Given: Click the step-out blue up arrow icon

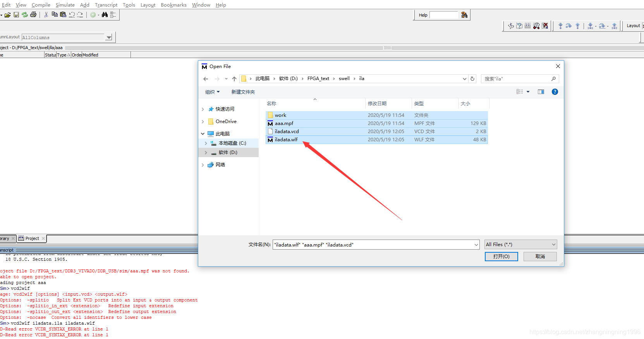Looking at the screenshot, I should click(615, 26).
